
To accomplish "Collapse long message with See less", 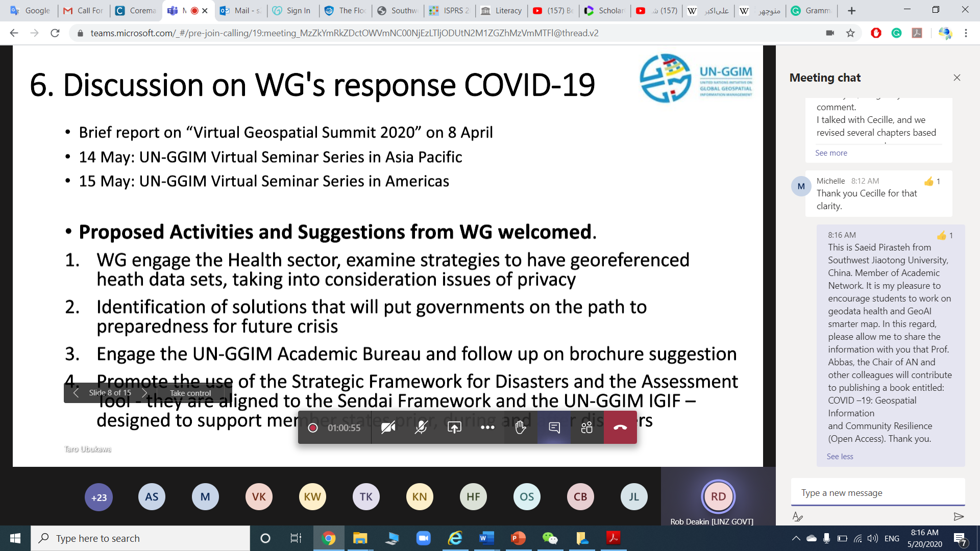I will tap(840, 457).
